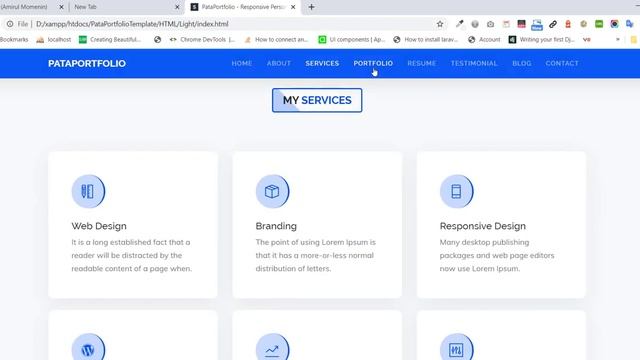Click the gray globe extension icon
This screenshot has width=640, height=360.
point(475,24)
